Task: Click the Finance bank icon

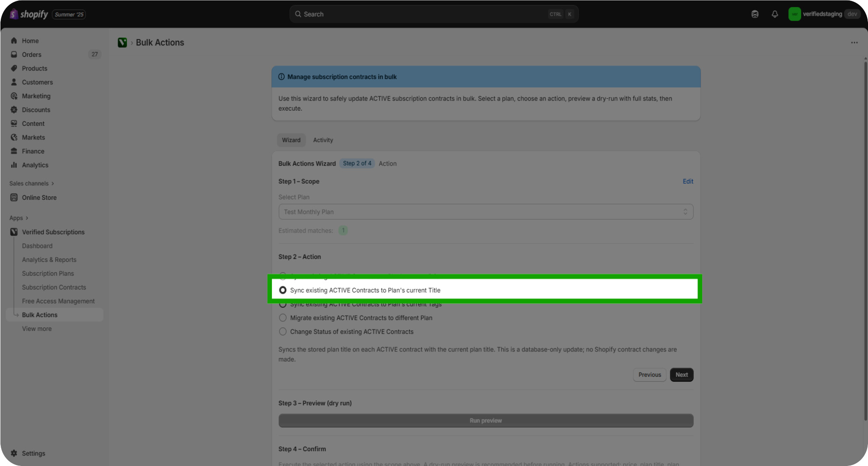Action: 14,151
